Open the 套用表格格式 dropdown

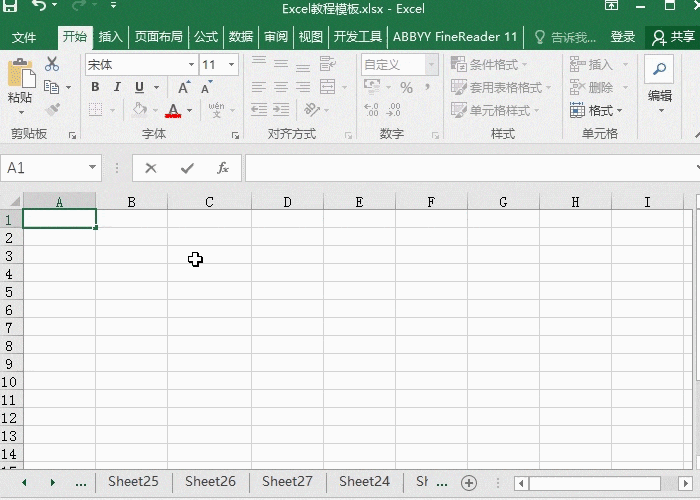501,87
